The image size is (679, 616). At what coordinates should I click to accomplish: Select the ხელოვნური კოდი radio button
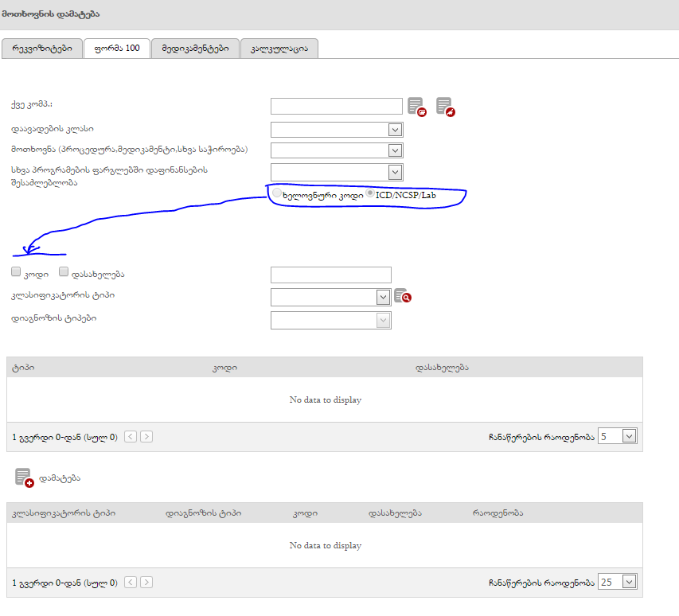tap(276, 193)
